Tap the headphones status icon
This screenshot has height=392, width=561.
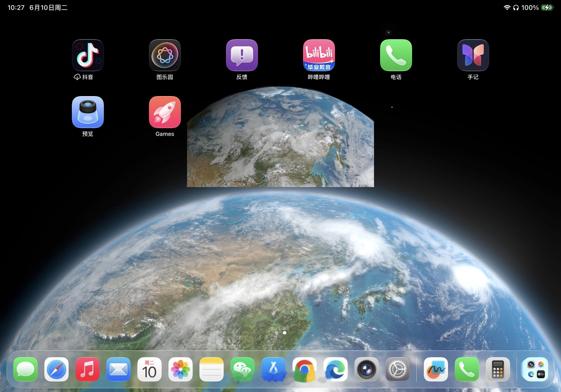tap(516, 8)
